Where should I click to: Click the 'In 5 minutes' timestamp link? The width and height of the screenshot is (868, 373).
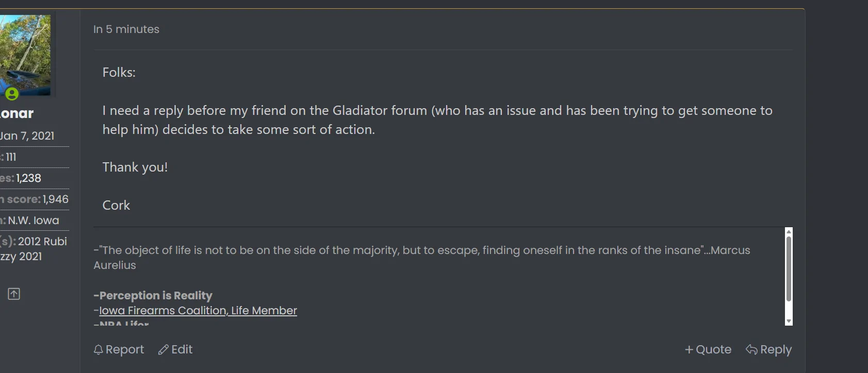click(x=126, y=29)
